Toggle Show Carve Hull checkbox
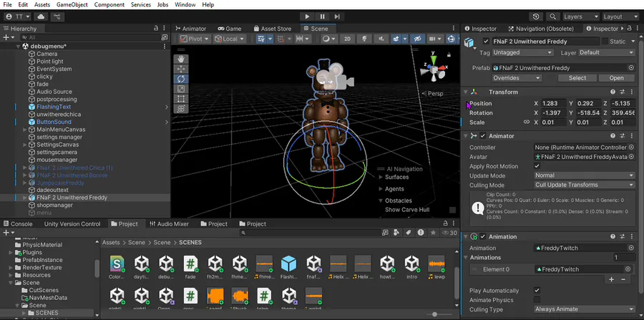Screen dimensions: 644x320 pos(453,210)
